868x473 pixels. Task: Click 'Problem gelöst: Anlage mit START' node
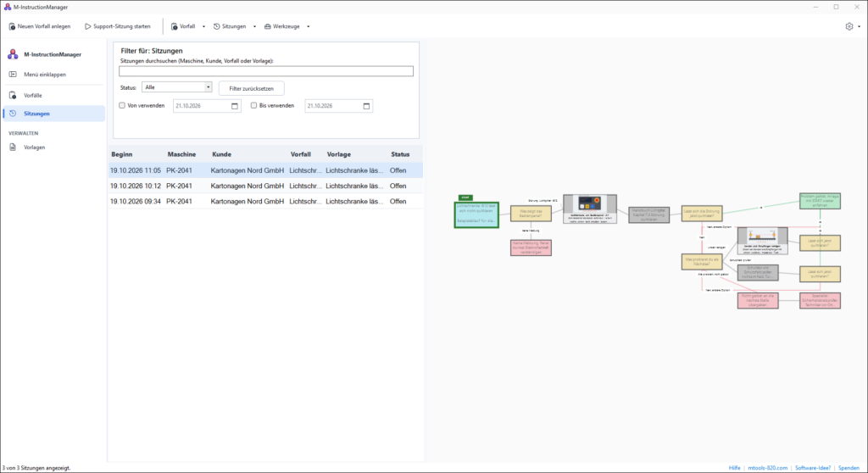(x=820, y=201)
